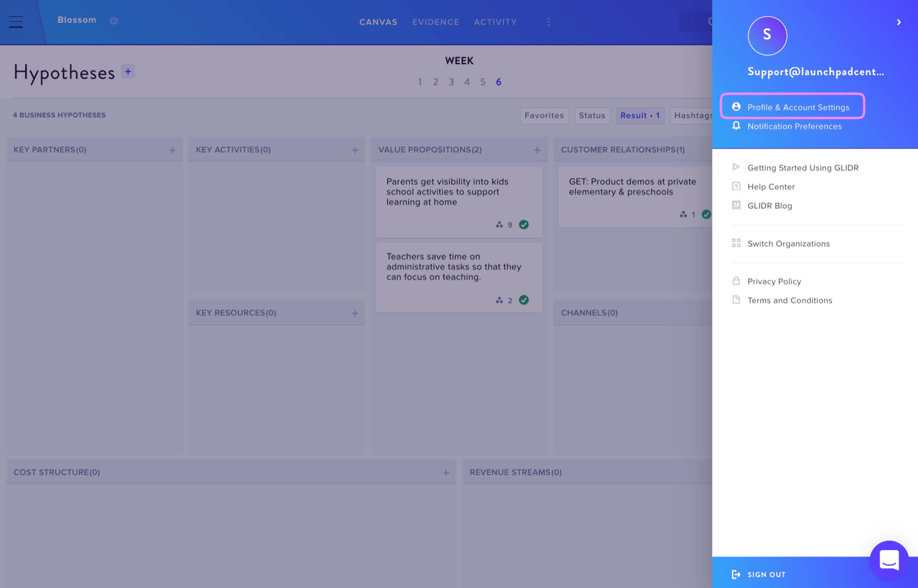
Task: Switch to the Canvas tab
Action: [378, 22]
